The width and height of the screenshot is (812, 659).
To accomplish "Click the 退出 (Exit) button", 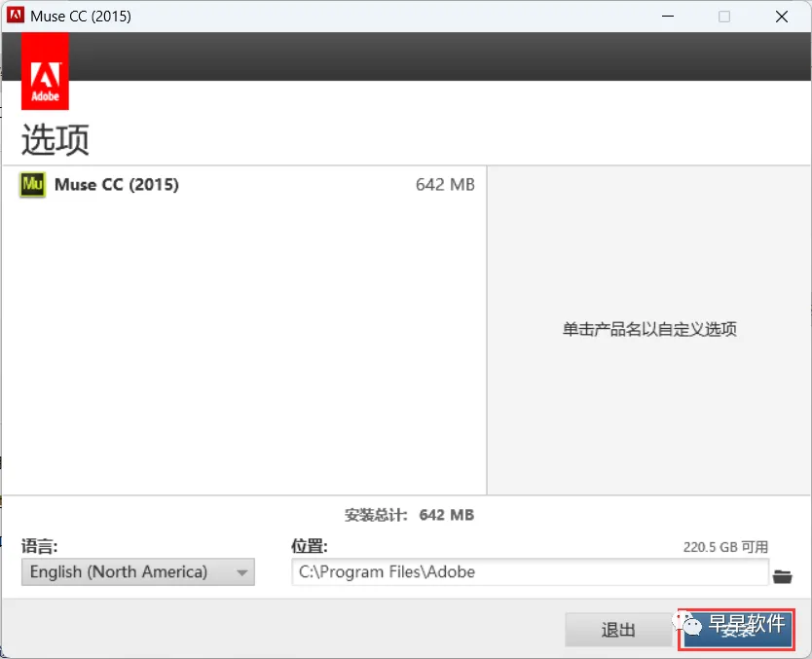I will pyautogui.click(x=618, y=630).
